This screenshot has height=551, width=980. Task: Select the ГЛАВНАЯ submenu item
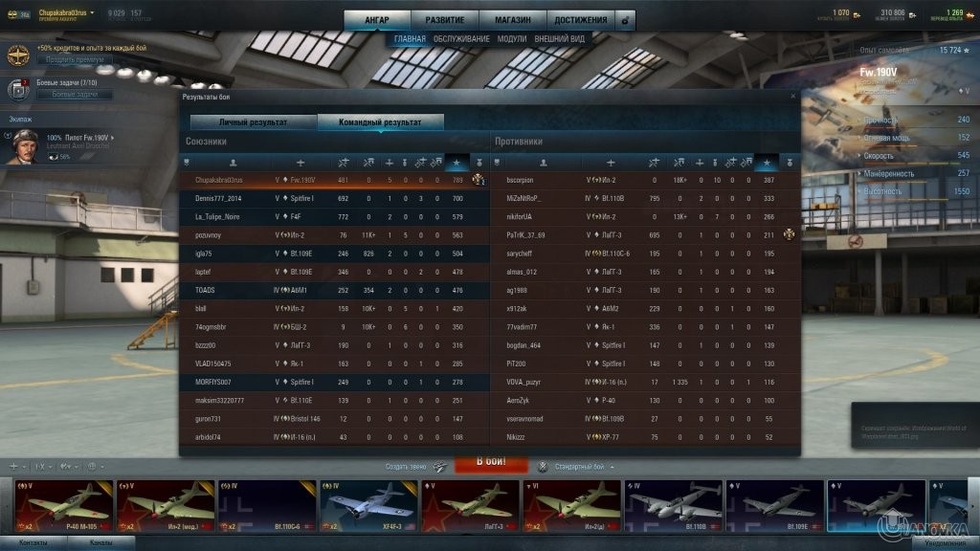[x=410, y=38]
